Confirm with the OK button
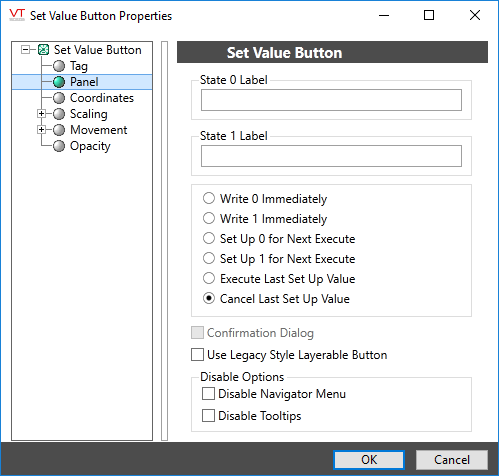Screen dimensions: 499x476 point(369,460)
